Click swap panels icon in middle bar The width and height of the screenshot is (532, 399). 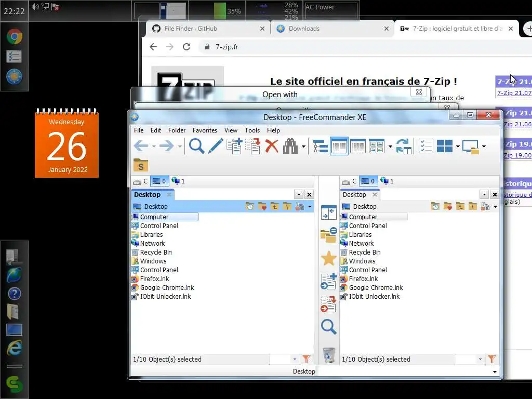(328, 212)
